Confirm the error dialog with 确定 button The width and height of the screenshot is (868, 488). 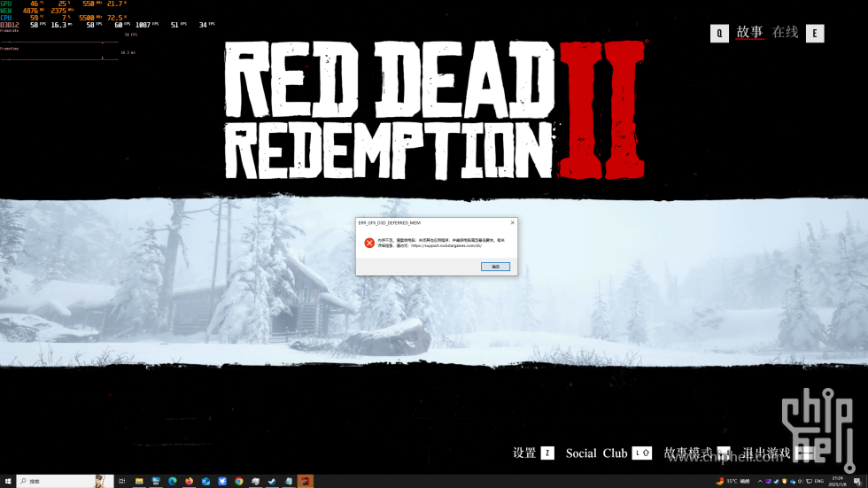[495, 267]
